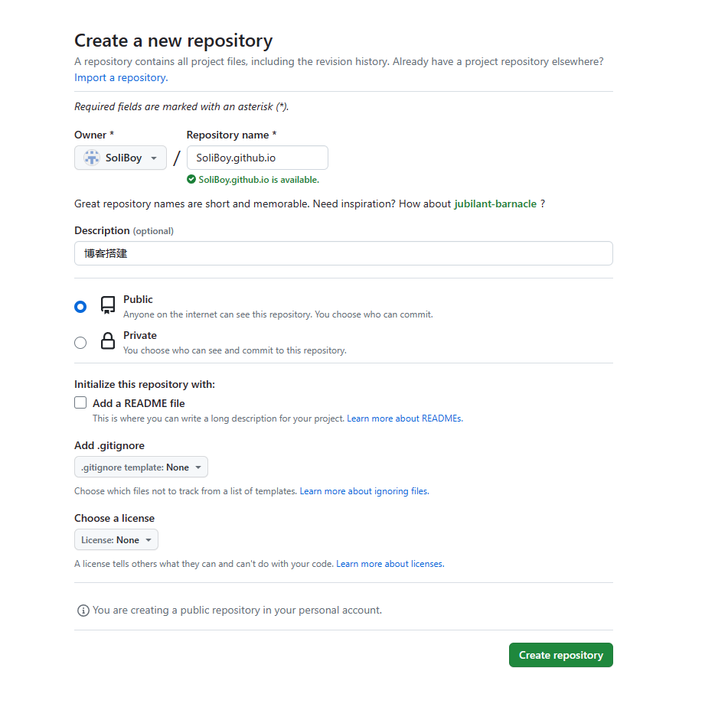Click the Private lock icon

[x=108, y=340]
